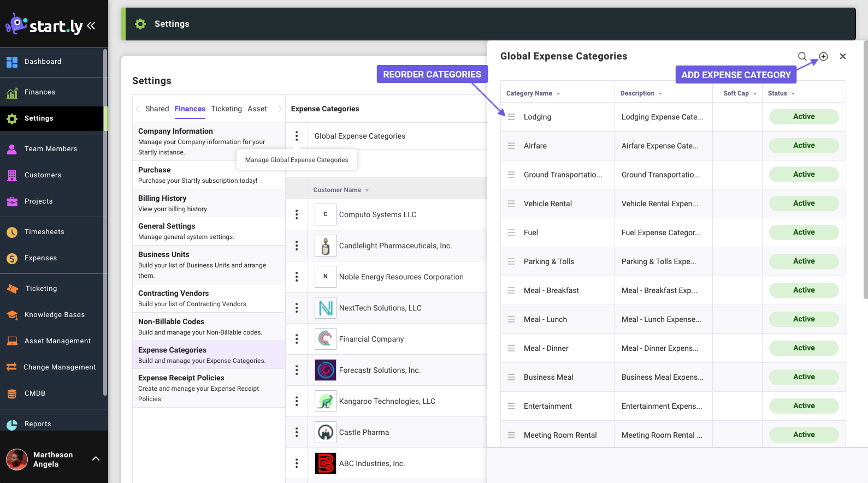868x483 pixels.
Task: Toggle Active status of Business Meal
Action: point(804,377)
